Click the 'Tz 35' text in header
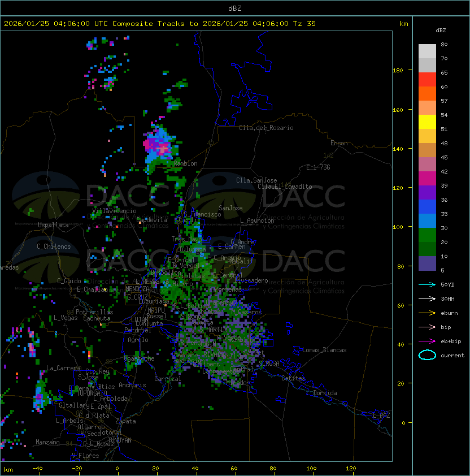The image size is (470, 476). pos(304,24)
